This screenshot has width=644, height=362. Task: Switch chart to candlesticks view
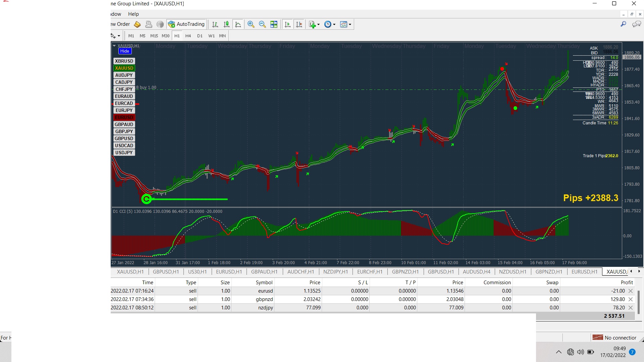point(226,24)
